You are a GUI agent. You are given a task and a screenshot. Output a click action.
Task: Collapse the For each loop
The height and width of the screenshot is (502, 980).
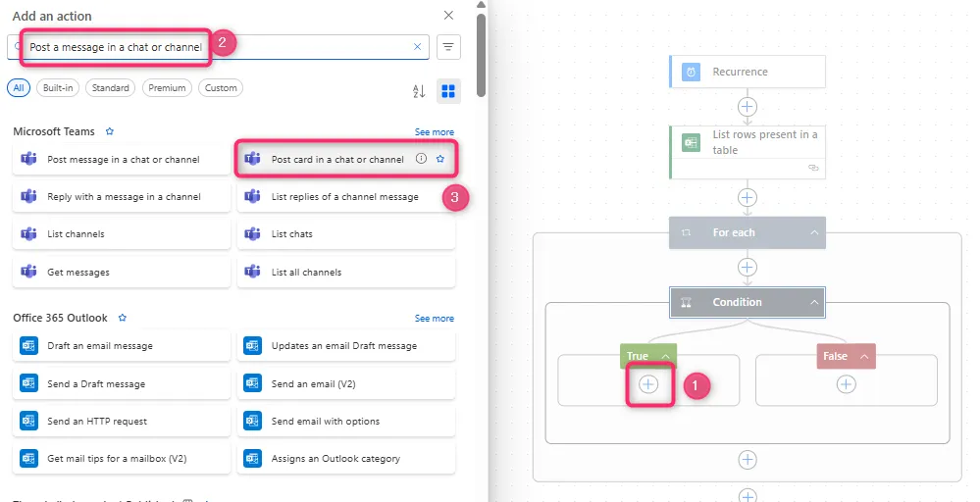click(x=813, y=233)
